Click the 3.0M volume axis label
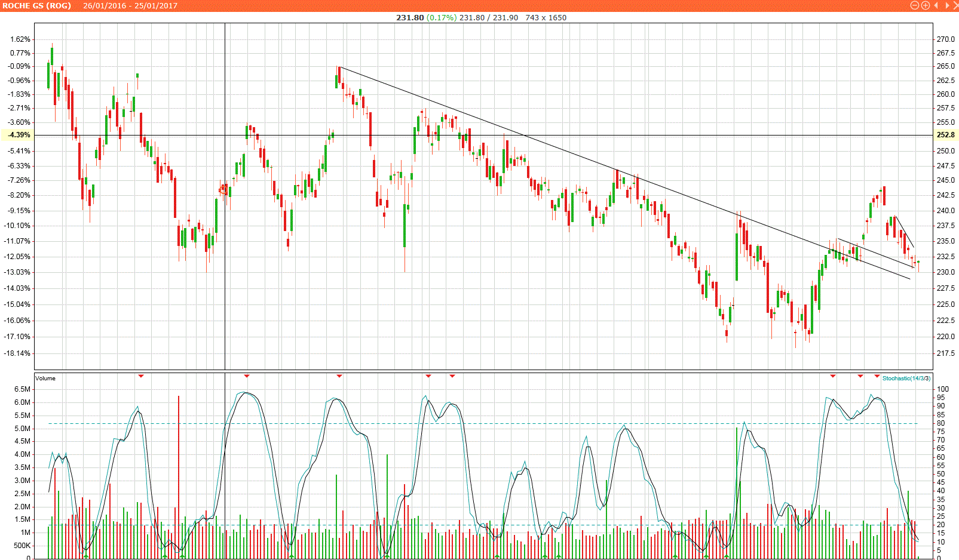 pos(23,481)
